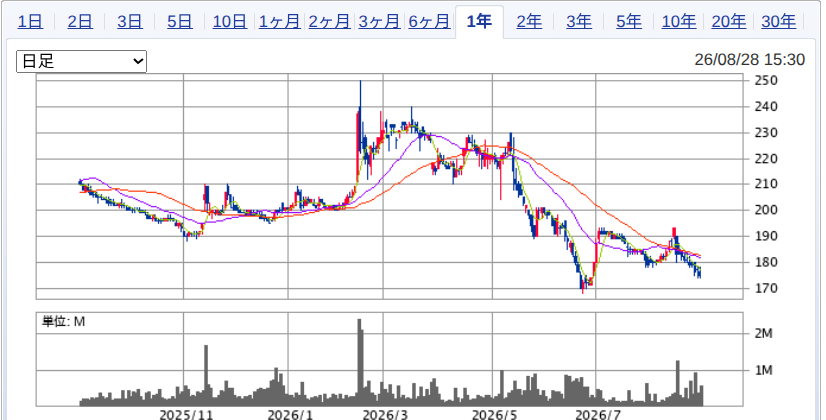Viewport: 826px width, 420px height.
Task: Open the 10年 long-term chart
Action: click(678, 22)
